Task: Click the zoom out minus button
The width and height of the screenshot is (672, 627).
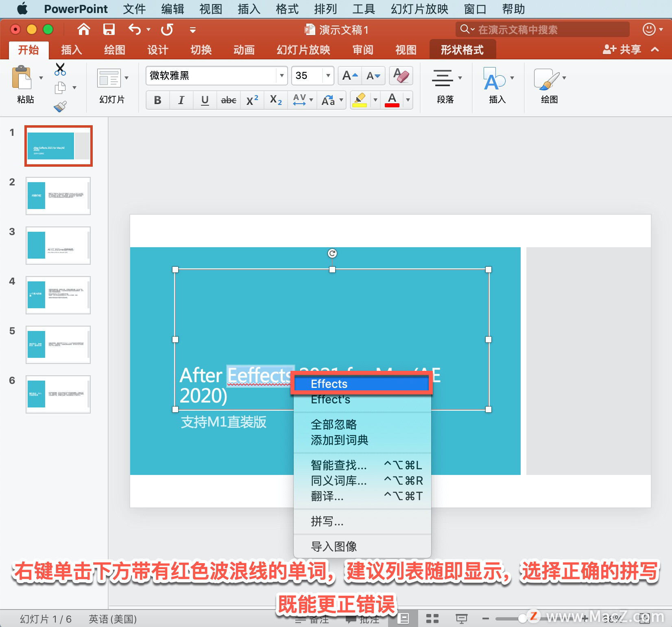Action: point(485,619)
